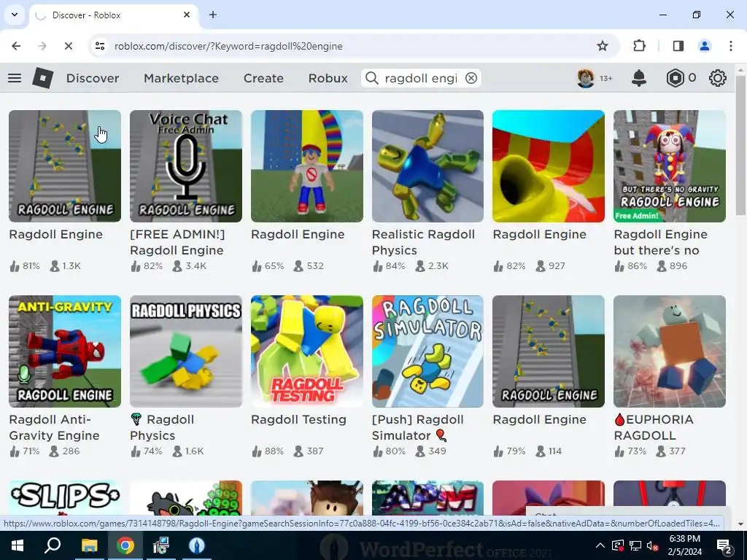Open the Create page
The image size is (747, 560).
(263, 78)
